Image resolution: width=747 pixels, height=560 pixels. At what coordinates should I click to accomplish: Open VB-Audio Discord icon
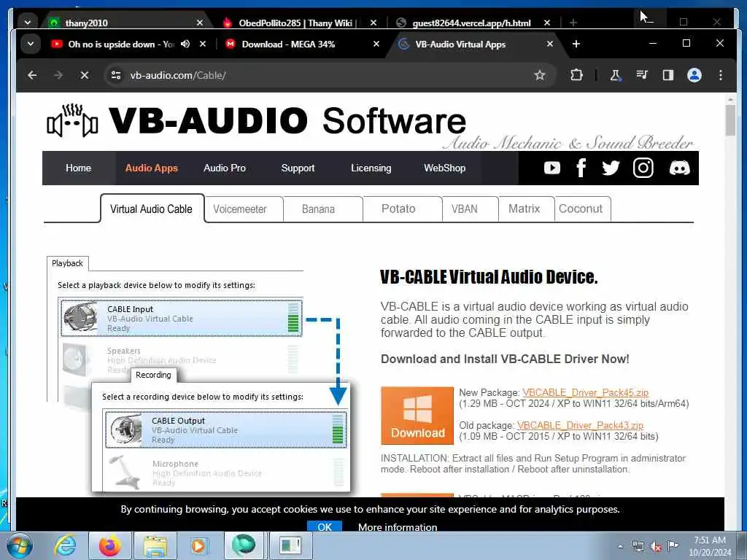pos(679,168)
